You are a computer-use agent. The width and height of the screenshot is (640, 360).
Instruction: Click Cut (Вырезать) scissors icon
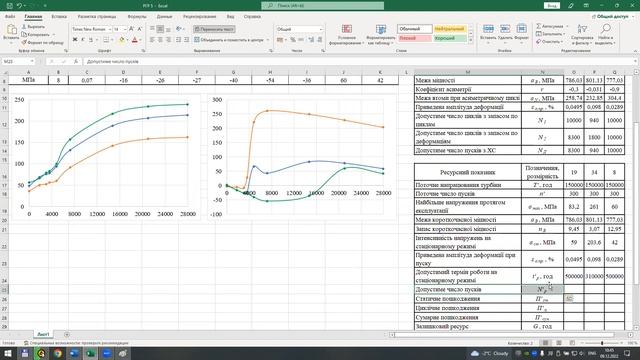[24, 27]
